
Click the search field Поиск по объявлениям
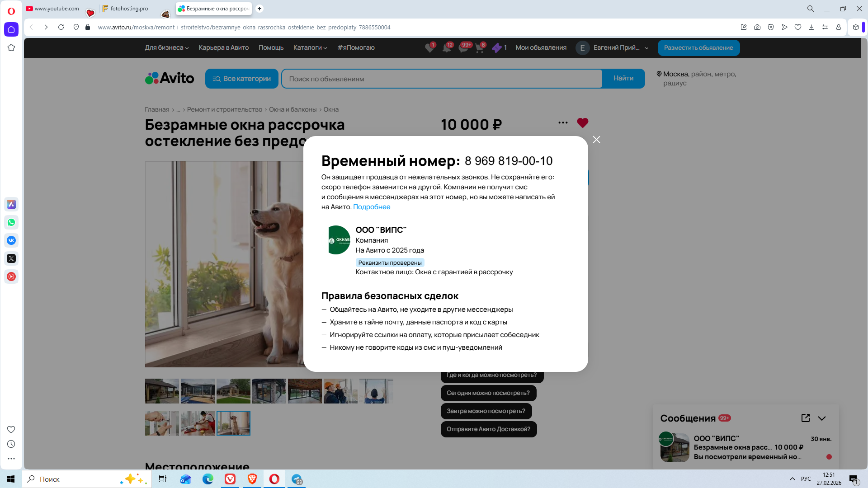pyautogui.click(x=441, y=79)
